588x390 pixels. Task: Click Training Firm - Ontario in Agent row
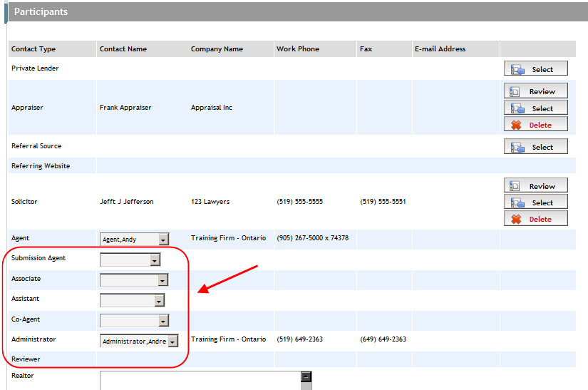click(228, 237)
